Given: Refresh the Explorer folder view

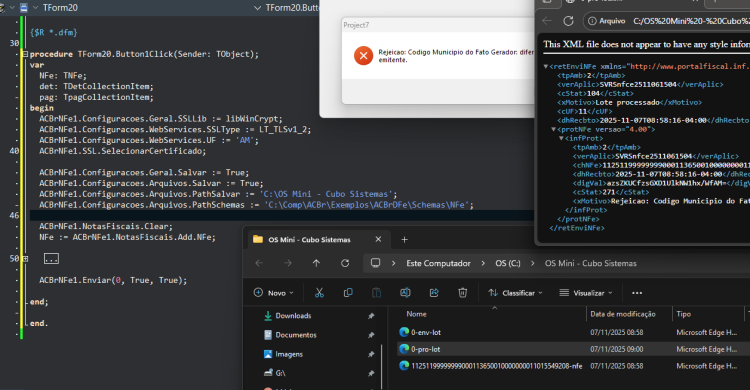Looking at the screenshot, I should [x=345, y=263].
